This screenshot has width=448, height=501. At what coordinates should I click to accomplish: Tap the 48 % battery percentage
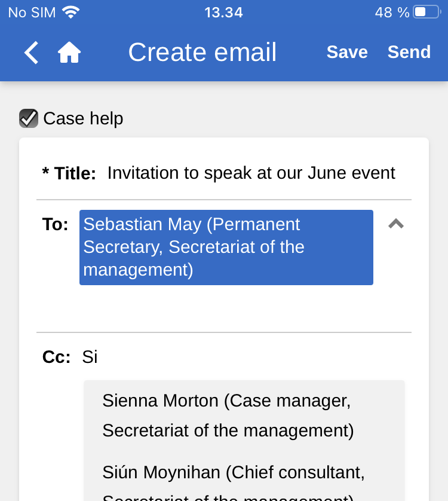tap(392, 12)
